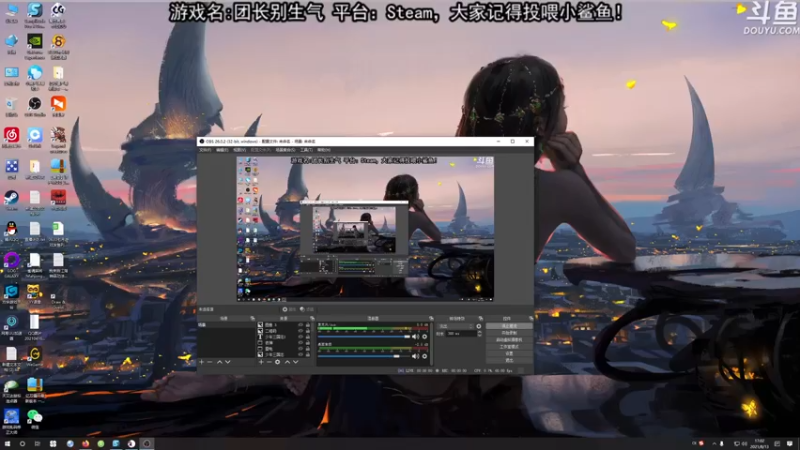The image size is (800, 450).
Task: Open source Properties button above docks
Action: (289, 309)
